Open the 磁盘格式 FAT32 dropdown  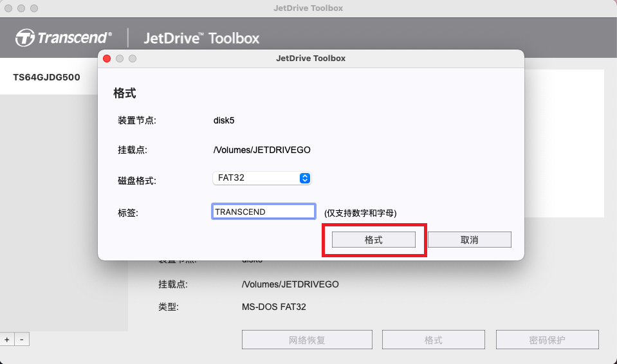pos(262,178)
